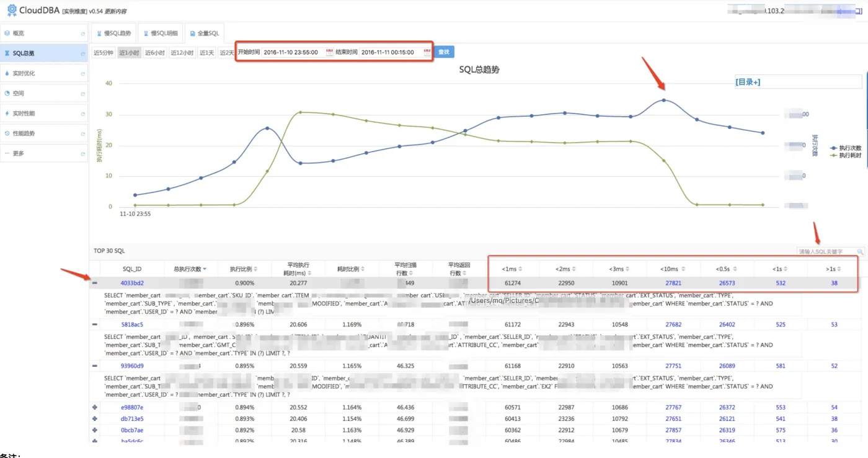Expand the [目录+] panel

[x=748, y=82]
